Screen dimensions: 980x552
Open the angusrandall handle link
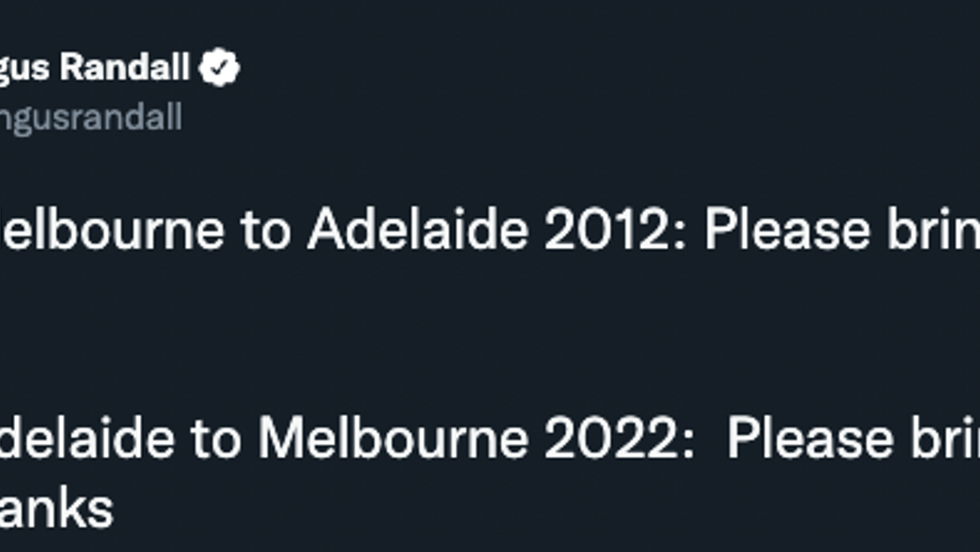click(x=91, y=118)
